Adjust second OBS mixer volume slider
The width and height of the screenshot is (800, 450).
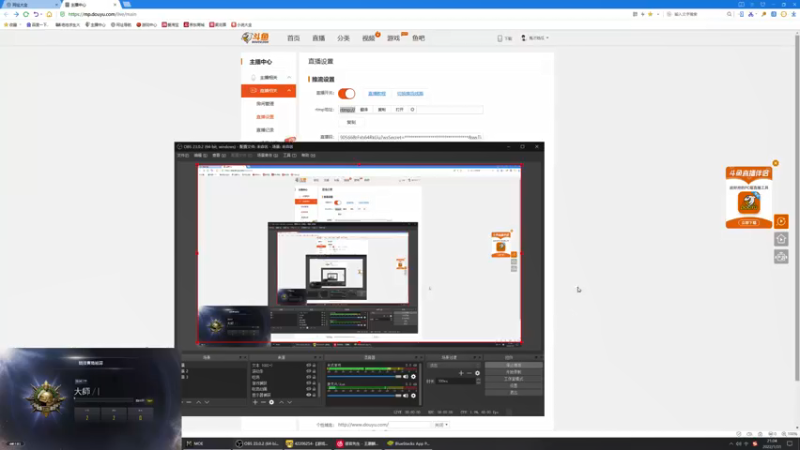click(x=364, y=395)
